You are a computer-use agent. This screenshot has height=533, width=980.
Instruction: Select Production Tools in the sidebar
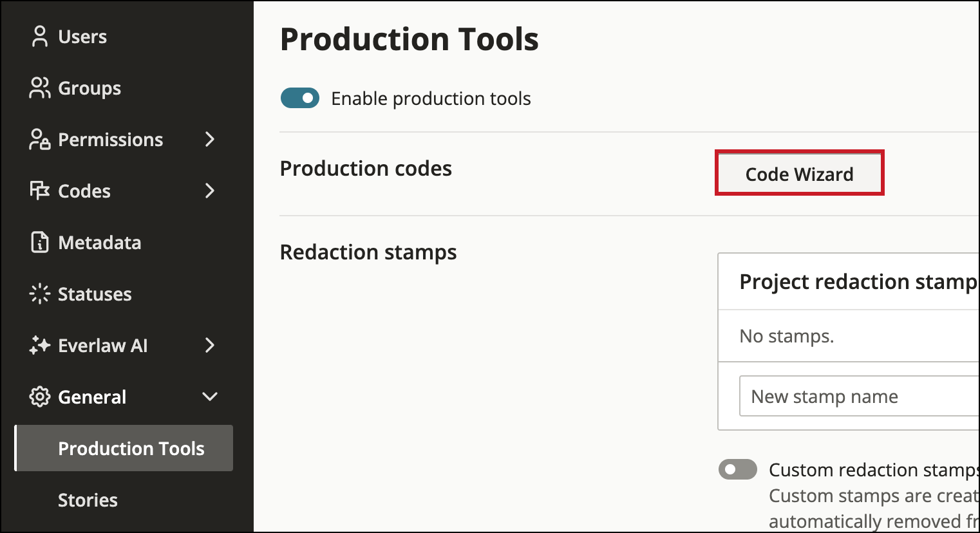[131, 448]
